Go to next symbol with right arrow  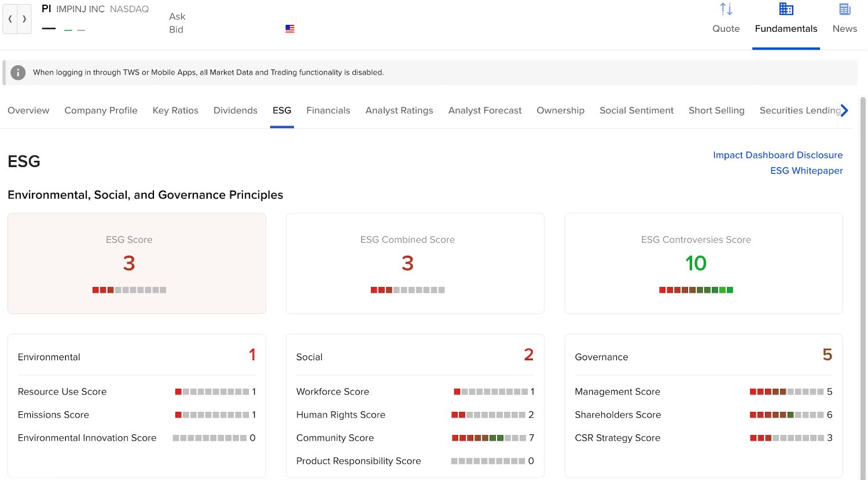[24, 19]
